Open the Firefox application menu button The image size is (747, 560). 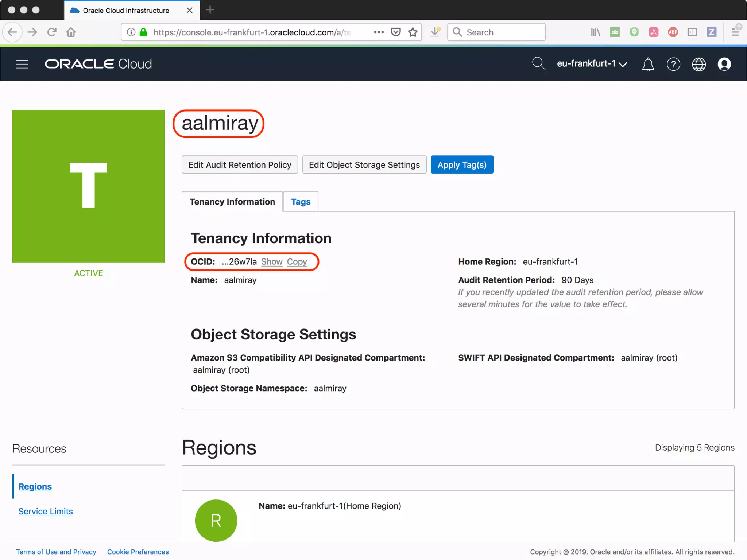click(735, 32)
